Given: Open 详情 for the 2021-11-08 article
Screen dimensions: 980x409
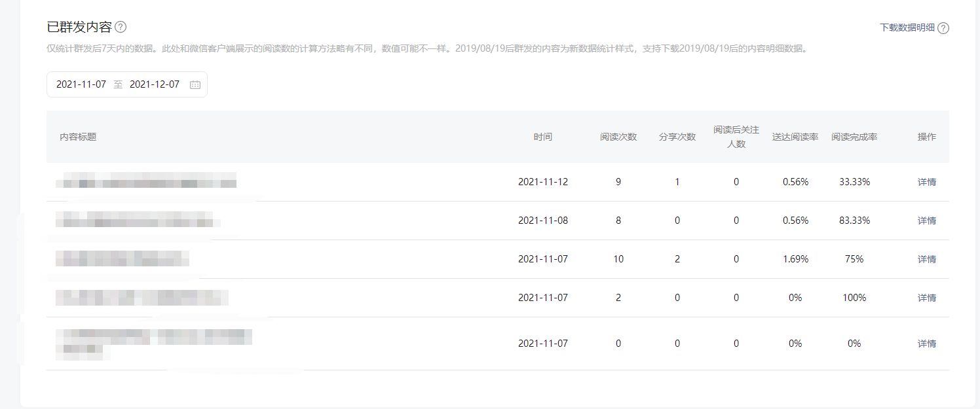Looking at the screenshot, I should [x=926, y=221].
